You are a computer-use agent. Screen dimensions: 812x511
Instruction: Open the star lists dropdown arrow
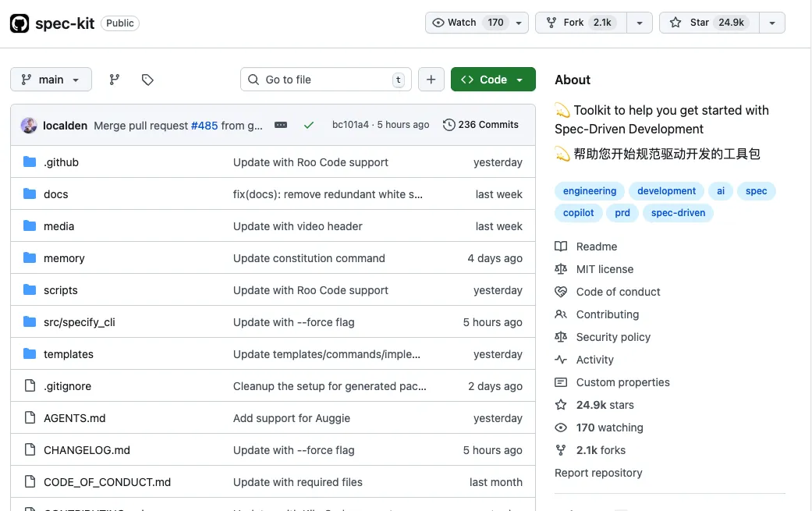[772, 23]
